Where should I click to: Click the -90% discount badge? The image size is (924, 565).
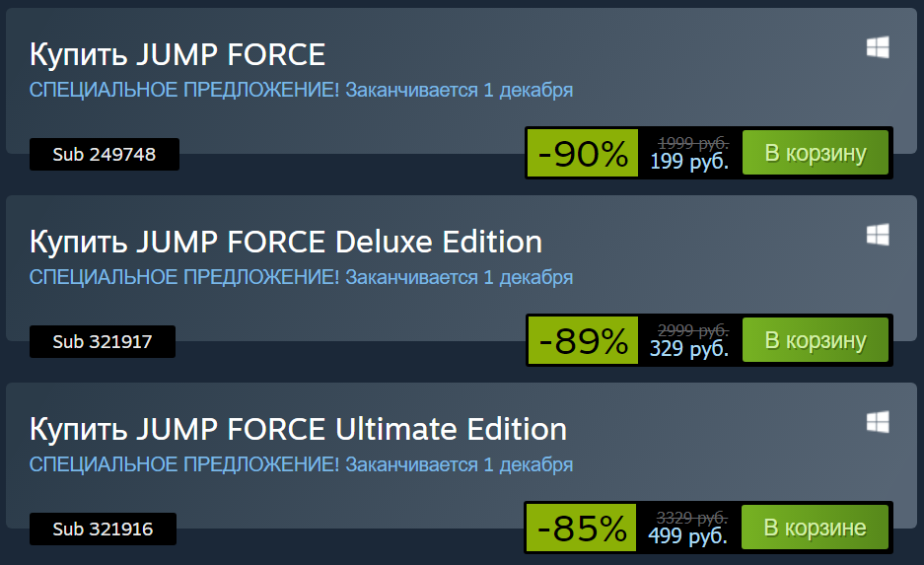582,153
